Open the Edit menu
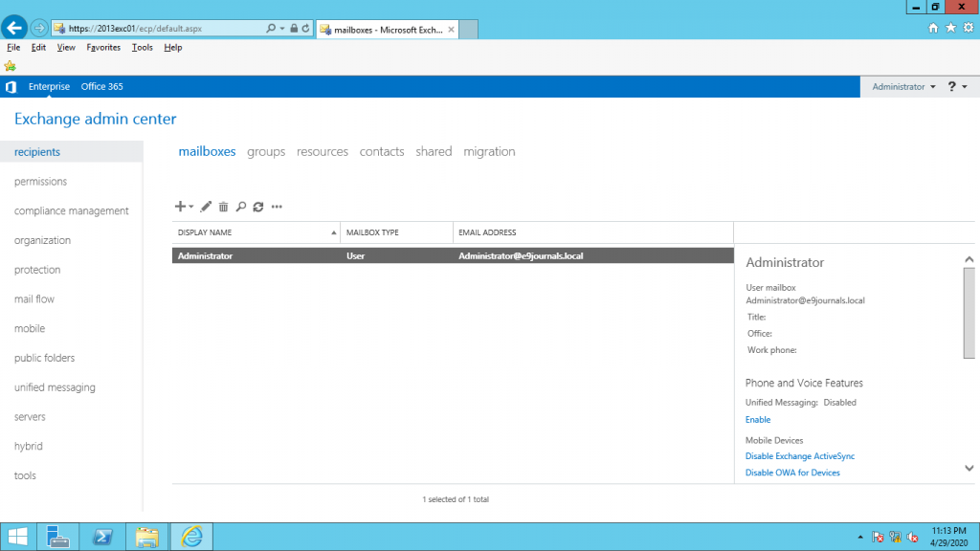 (x=38, y=48)
